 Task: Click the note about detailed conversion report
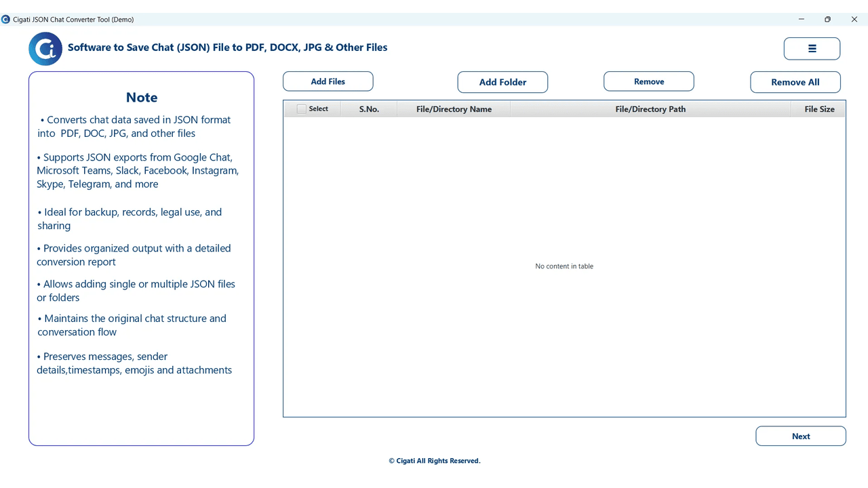pos(134,255)
